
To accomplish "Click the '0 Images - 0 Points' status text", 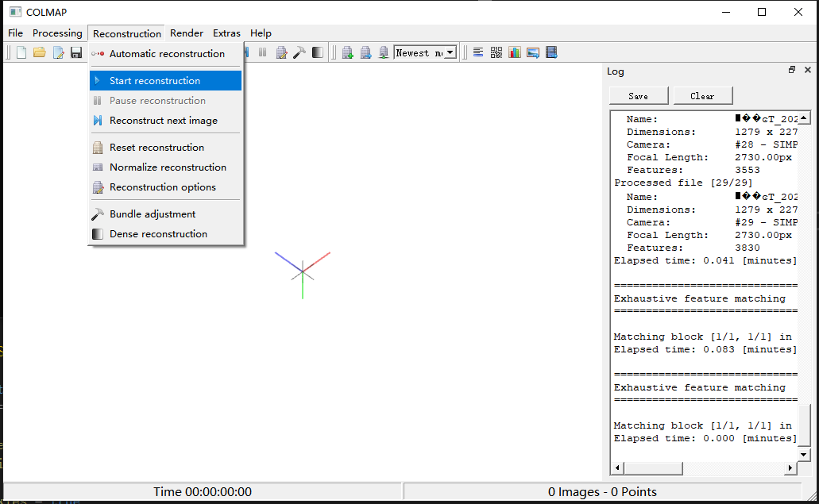I will pos(602,492).
